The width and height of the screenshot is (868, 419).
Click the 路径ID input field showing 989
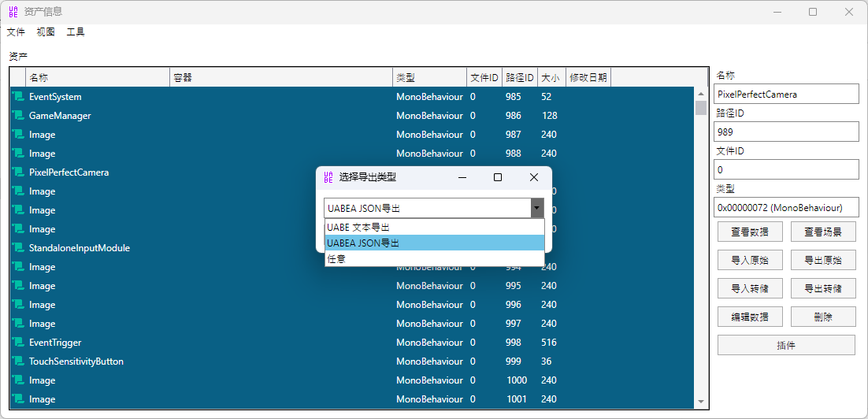click(785, 132)
